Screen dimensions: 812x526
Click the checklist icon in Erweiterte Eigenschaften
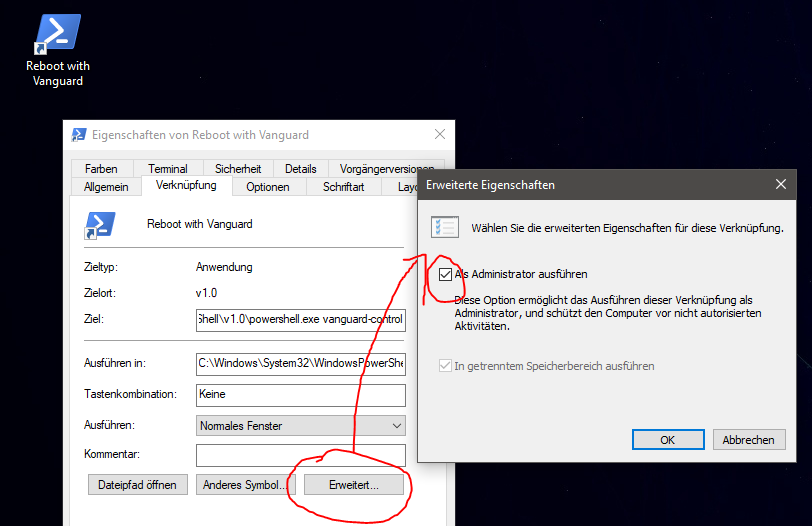pos(445,227)
